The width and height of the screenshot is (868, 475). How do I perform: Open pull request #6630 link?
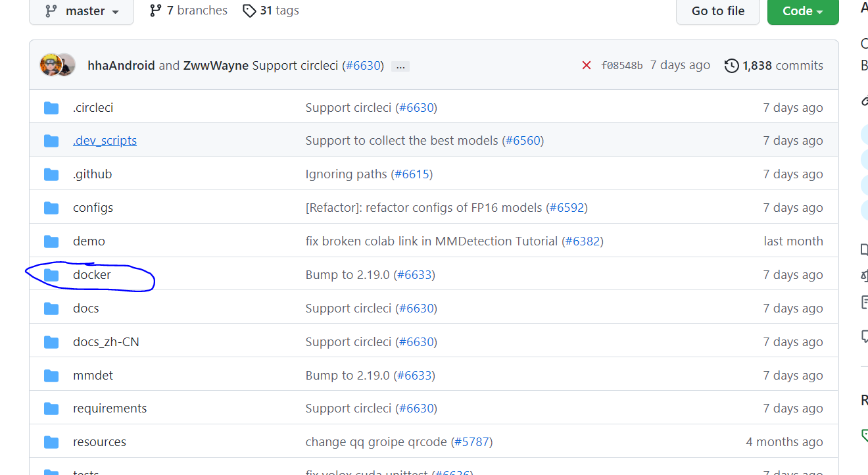tap(363, 65)
